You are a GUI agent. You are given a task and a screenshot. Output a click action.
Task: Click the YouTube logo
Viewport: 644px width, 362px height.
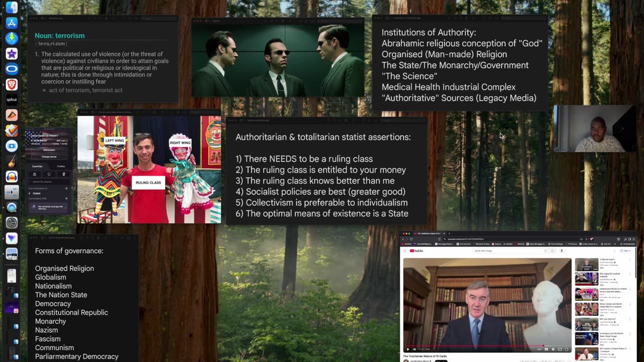pos(417,250)
